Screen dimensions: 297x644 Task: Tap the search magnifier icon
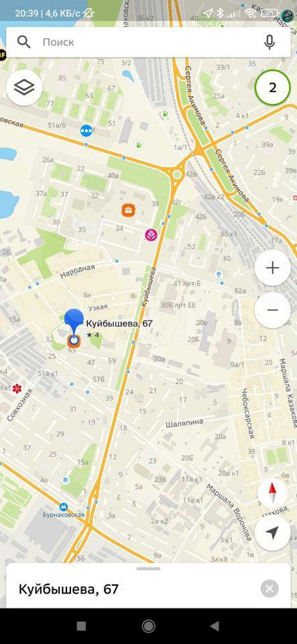pyautogui.click(x=23, y=42)
